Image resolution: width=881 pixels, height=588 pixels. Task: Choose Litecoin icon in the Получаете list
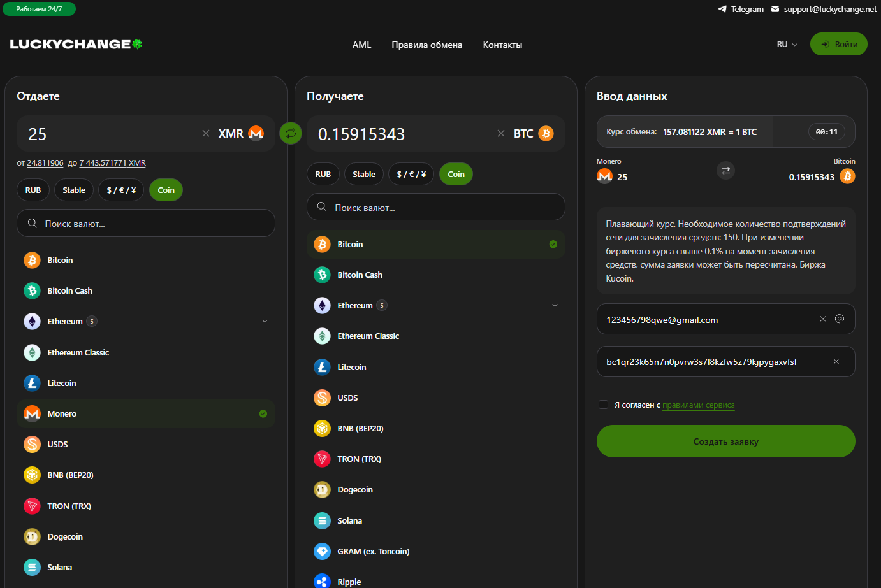[x=322, y=367]
